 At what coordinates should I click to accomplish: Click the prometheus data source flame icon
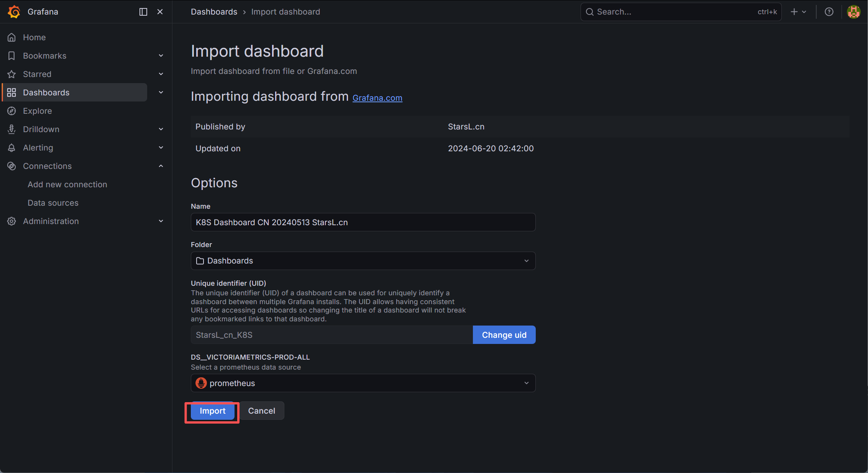click(201, 383)
